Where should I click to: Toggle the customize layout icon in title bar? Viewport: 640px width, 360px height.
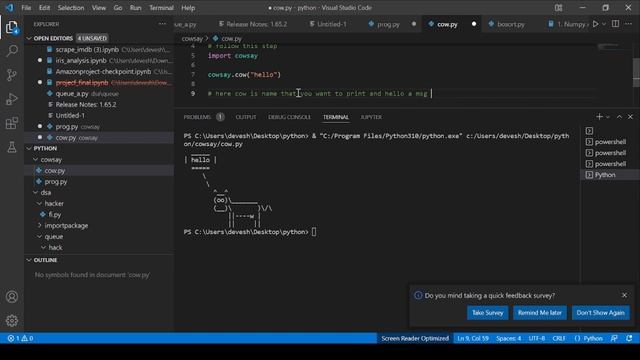(558, 8)
